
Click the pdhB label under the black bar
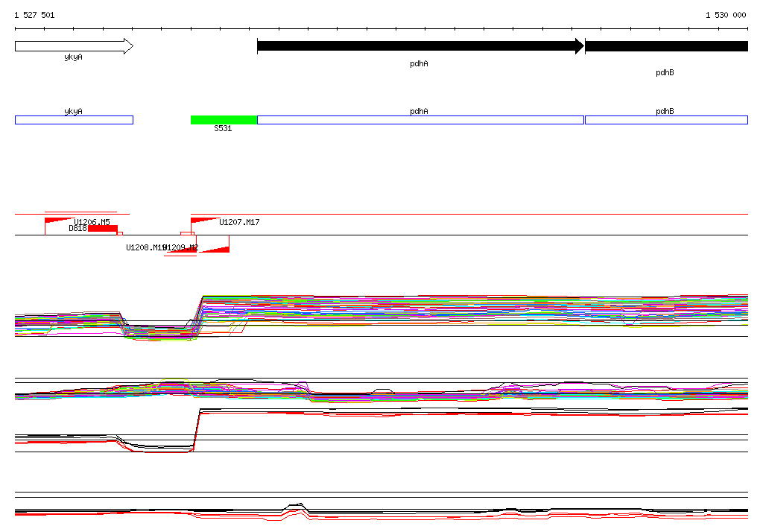665,72
